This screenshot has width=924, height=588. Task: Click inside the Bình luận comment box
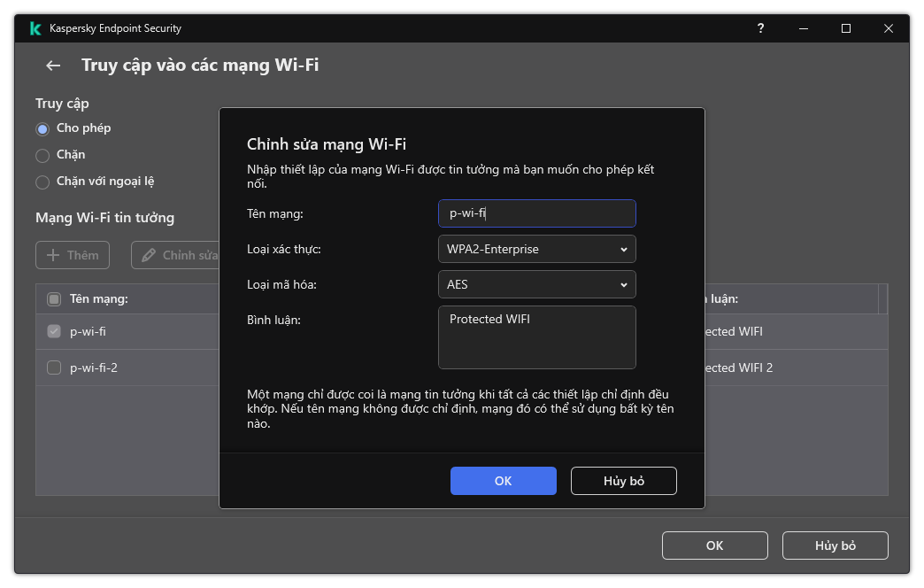coord(536,337)
